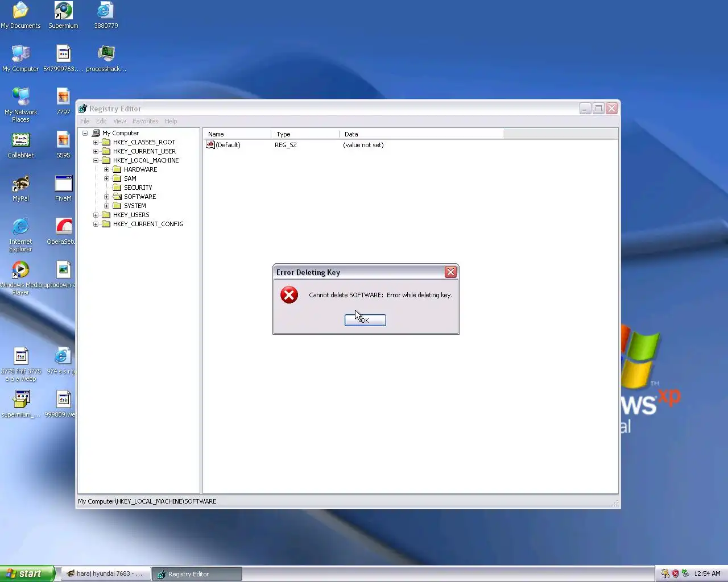This screenshot has height=582, width=728.
Task: Open the 547999763 desktop file
Action: [x=63, y=59]
